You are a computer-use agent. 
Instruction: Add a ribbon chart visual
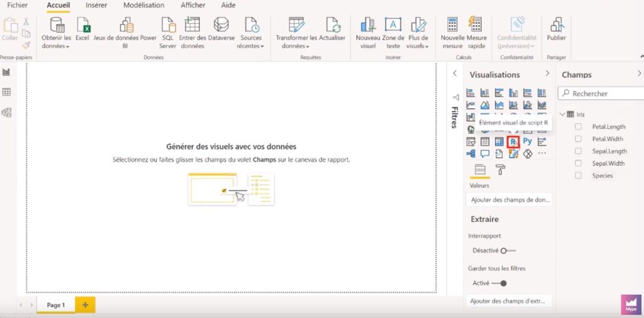pos(542,106)
